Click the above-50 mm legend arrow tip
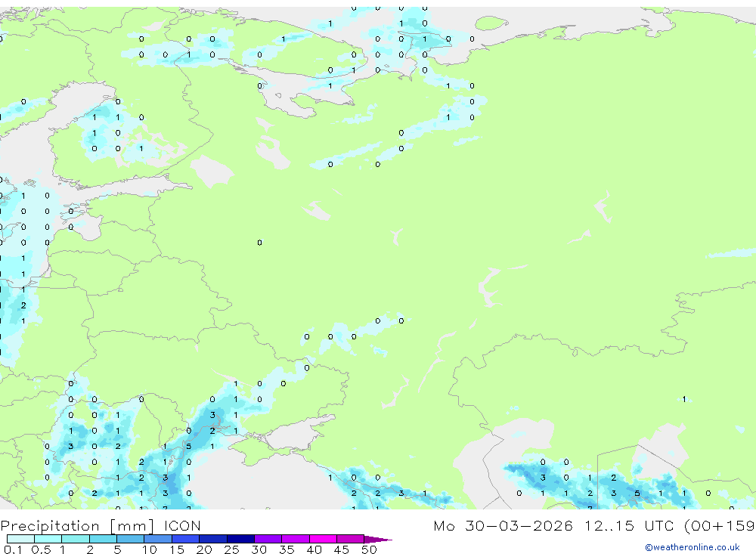The width and height of the screenshot is (756, 554). (x=378, y=540)
